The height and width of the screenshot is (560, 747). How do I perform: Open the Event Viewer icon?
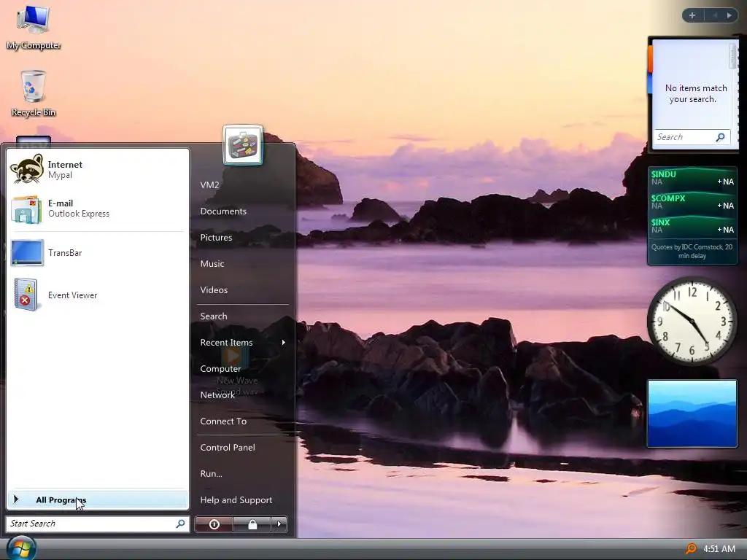26,295
